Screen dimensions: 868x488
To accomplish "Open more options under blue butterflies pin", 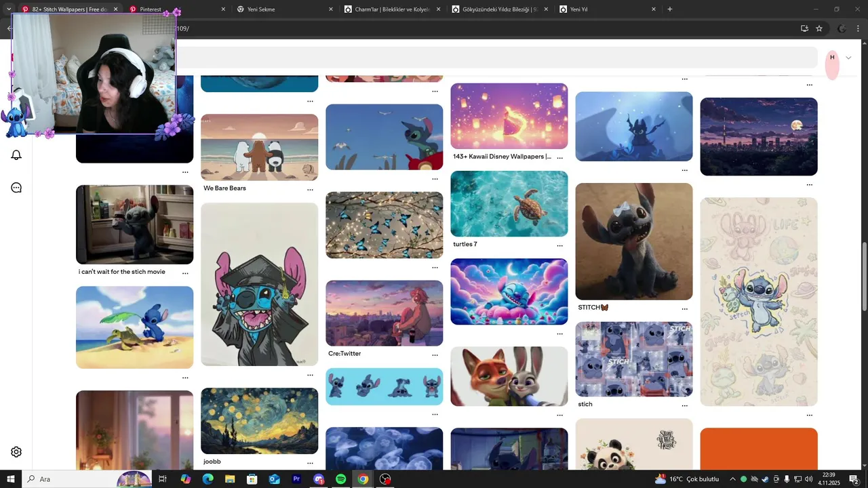I will (x=435, y=267).
